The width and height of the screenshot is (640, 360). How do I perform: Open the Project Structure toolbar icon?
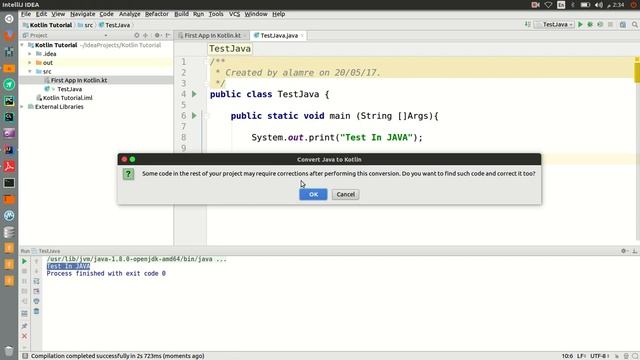pos(623,24)
